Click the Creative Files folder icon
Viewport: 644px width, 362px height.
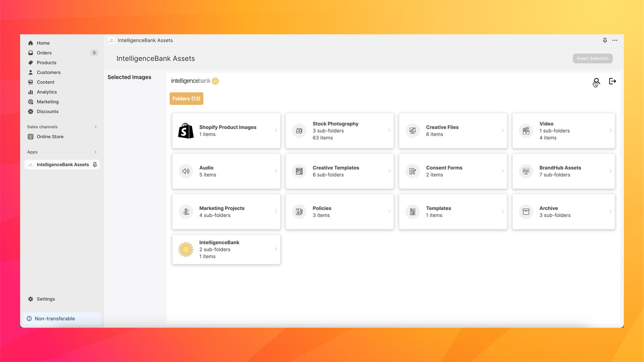pyautogui.click(x=413, y=131)
